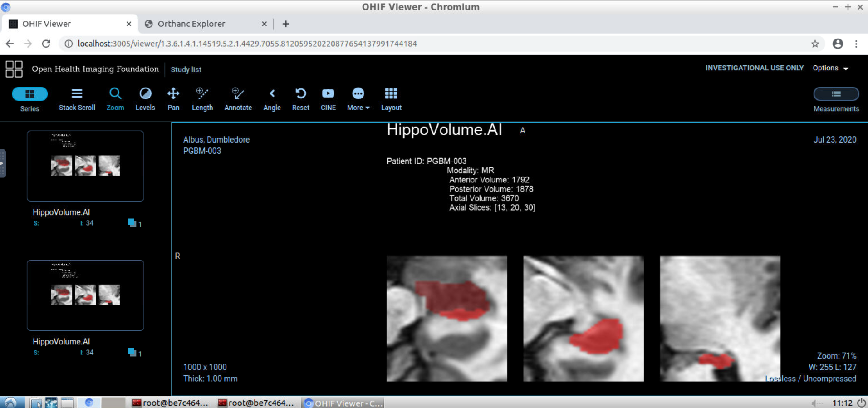Open the Layout grid chooser

click(391, 99)
